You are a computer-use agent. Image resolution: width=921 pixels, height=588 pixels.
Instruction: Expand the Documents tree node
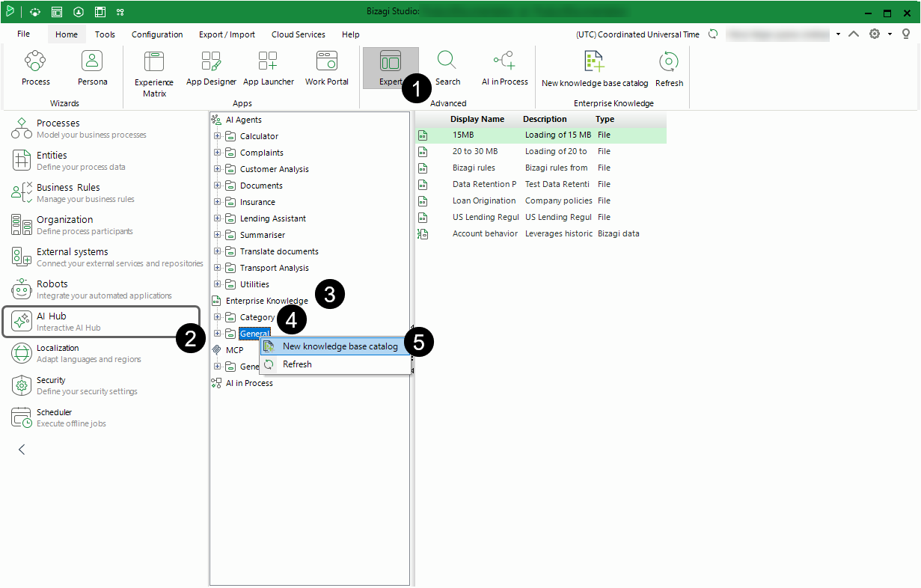[218, 186]
